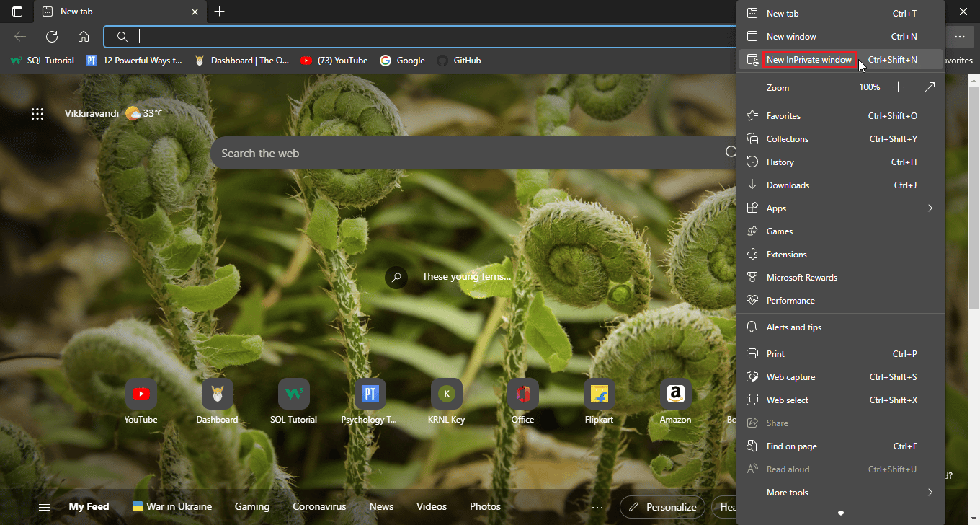Open History from the menu
980x525 pixels.
tap(780, 162)
